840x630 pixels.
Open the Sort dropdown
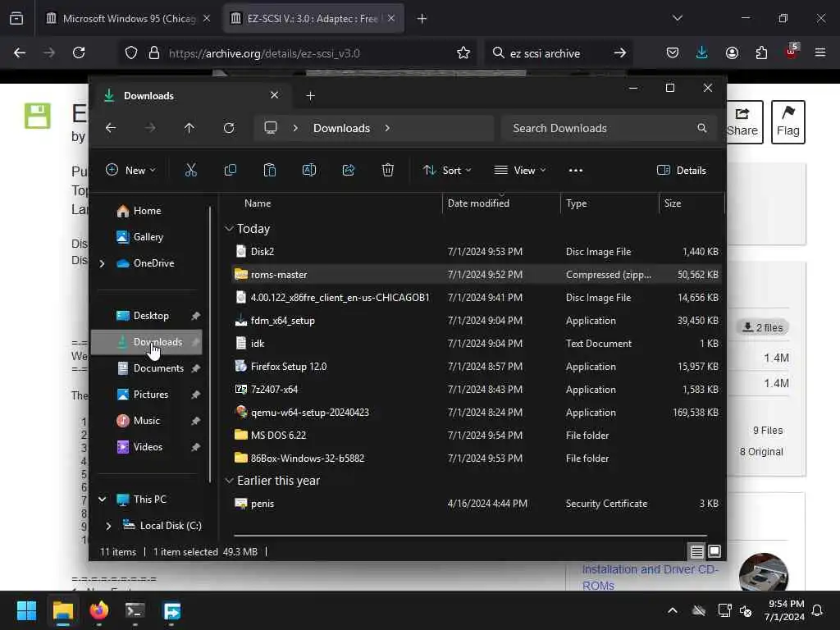447,171
